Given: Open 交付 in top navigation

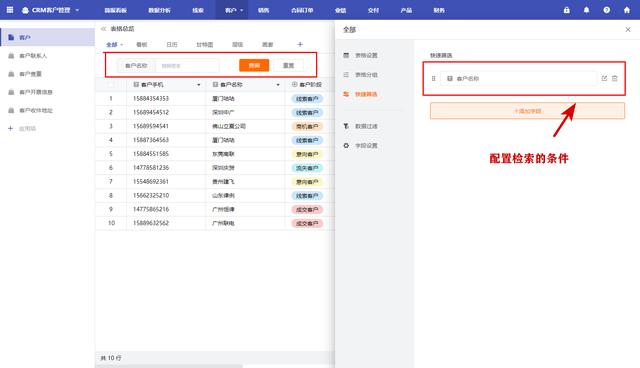Looking at the screenshot, I should [x=373, y=10].
